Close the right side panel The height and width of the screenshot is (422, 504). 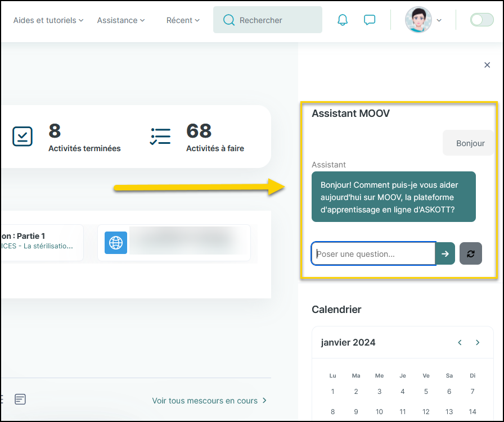pyautogui.click(x=487, y=65)
